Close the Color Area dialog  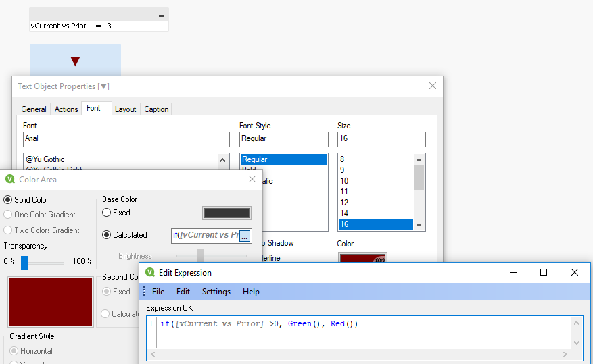point(252,179)
